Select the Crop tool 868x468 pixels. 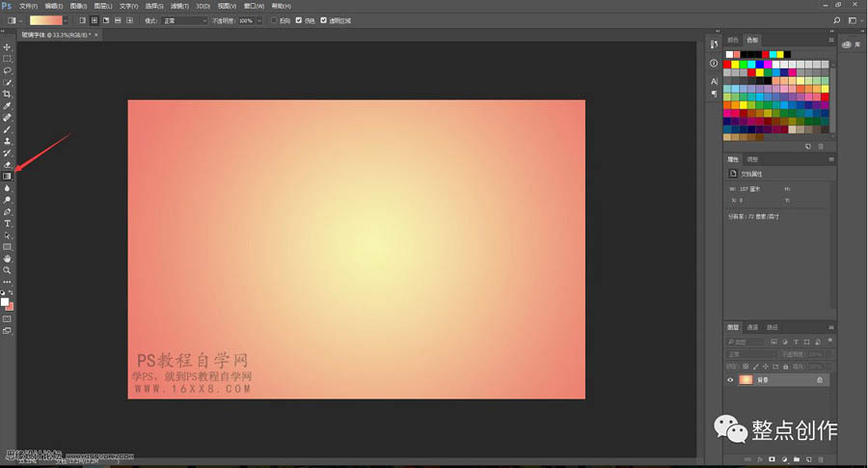7,95
